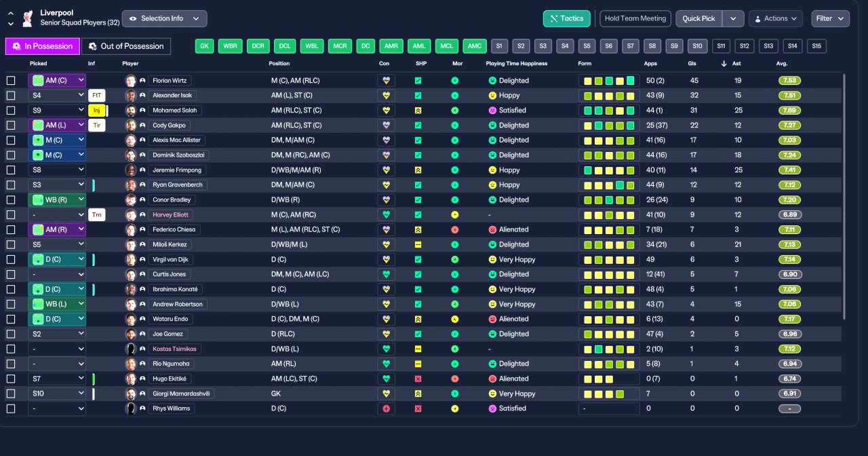Click the squad list vertical scrollbar
This screenshot has height=456, width=868.
pyautogui.click(x=844, y=197)
